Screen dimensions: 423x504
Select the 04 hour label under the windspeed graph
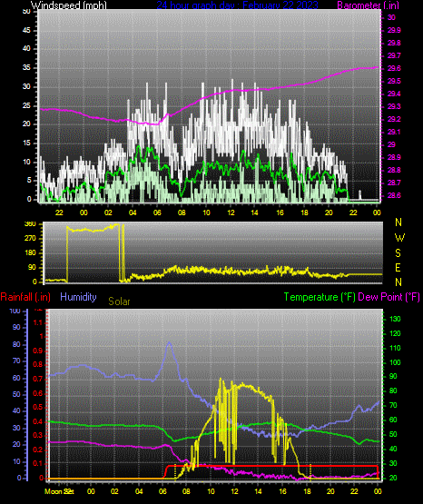click(x=133, y=212)
